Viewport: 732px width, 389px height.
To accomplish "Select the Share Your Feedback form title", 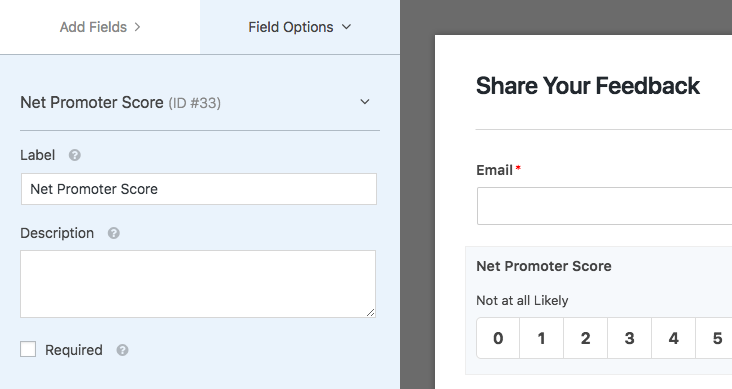I will tap(588, 86).
